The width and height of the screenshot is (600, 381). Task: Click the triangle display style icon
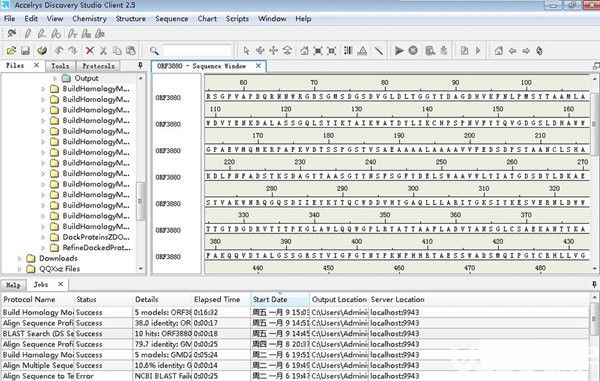pos(362,50)
